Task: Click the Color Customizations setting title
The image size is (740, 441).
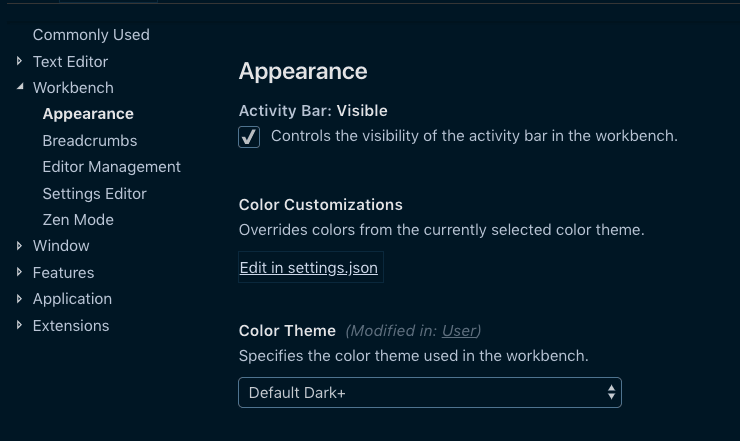Action: pyautogui.click(x=320, y=205)
